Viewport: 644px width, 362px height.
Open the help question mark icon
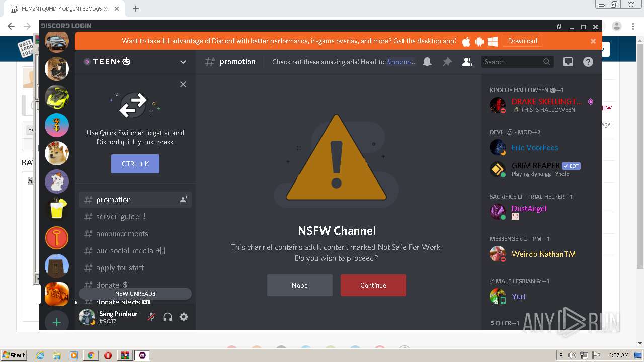pos(588,62)
